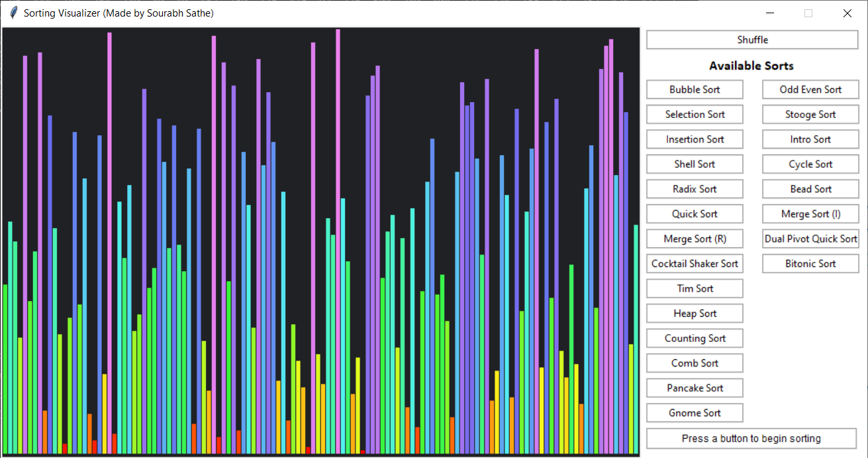Start Merge Sort (R)
The image size is (868, 458).
[x=695, y=239]
